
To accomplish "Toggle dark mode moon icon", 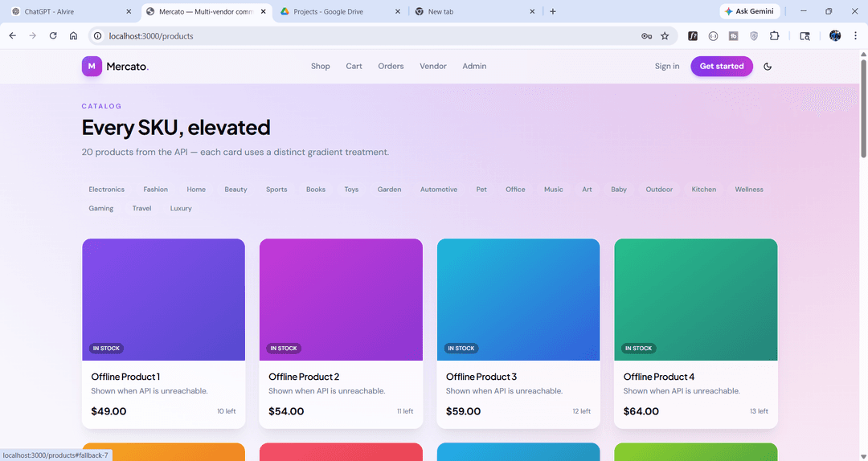I will tap(768, 67).
